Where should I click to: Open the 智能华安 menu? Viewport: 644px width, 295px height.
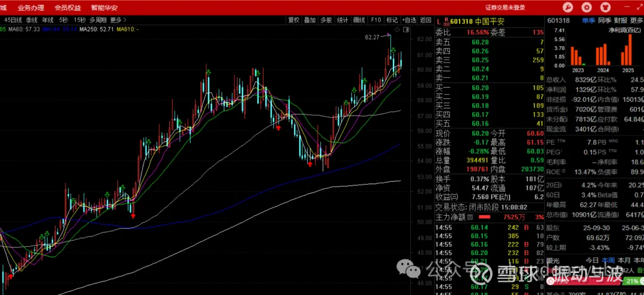[x=105, y=7]
